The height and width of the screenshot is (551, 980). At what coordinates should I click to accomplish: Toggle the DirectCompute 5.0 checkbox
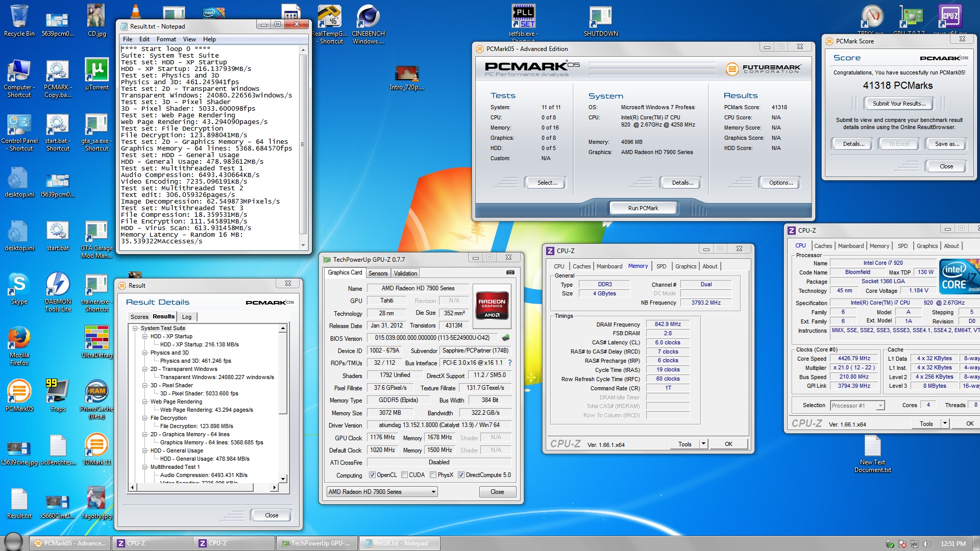click(461, 475)
